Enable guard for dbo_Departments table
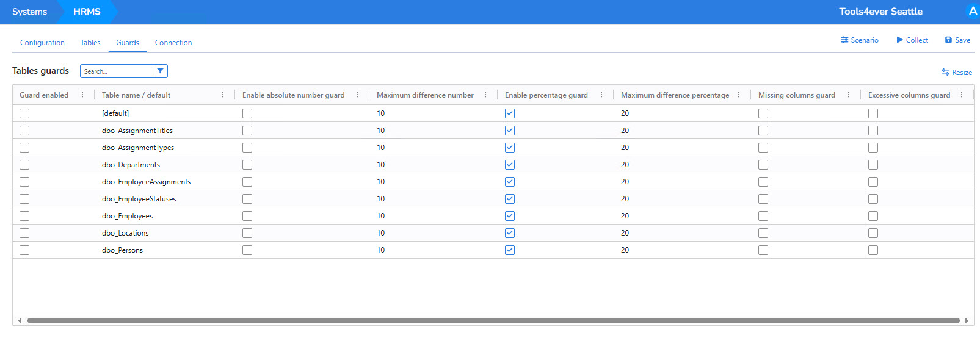The height and width of the screenshot is (338, 980). click(24, 165)
